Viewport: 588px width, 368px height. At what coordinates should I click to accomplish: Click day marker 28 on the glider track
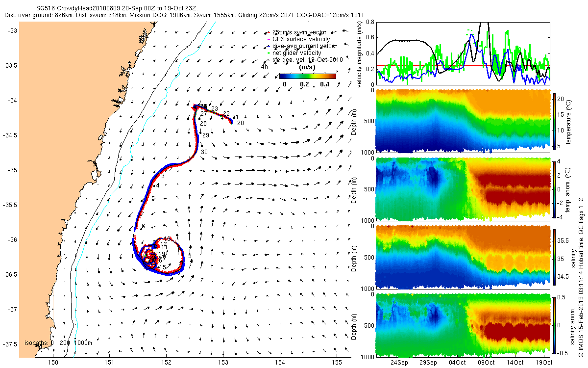click(203, 124)
